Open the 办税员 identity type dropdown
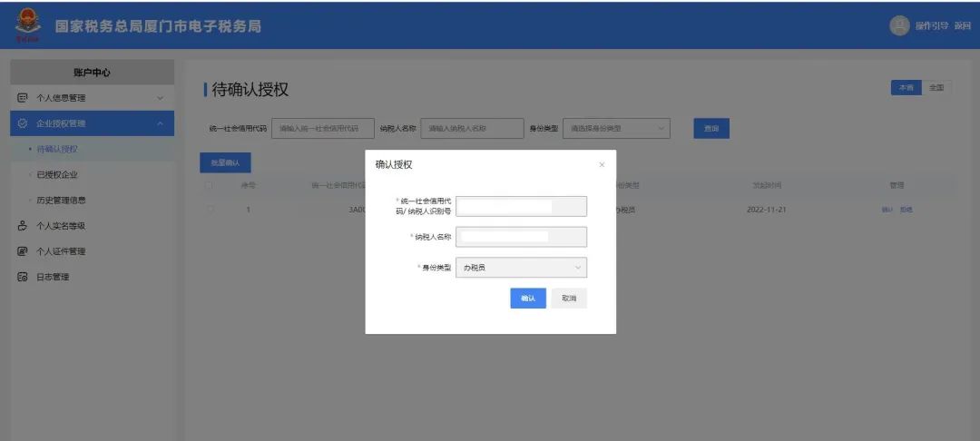 pyautogui.click(x=521, y=268)
